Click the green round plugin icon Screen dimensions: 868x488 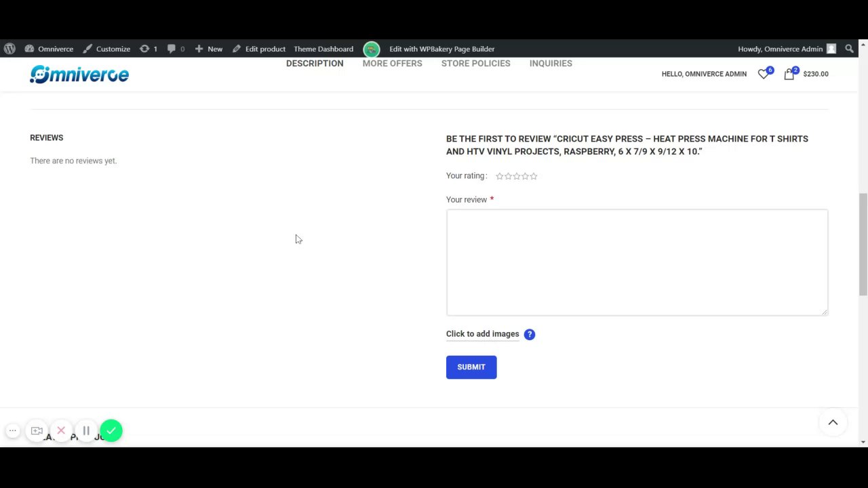(x=372, y=49)
